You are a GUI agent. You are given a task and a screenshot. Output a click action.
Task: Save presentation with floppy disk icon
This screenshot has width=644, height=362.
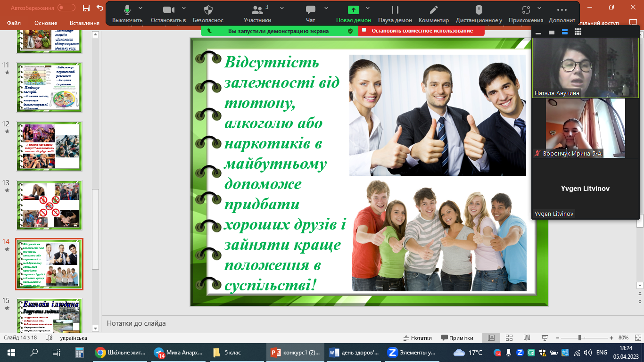(x=86, y=8)
